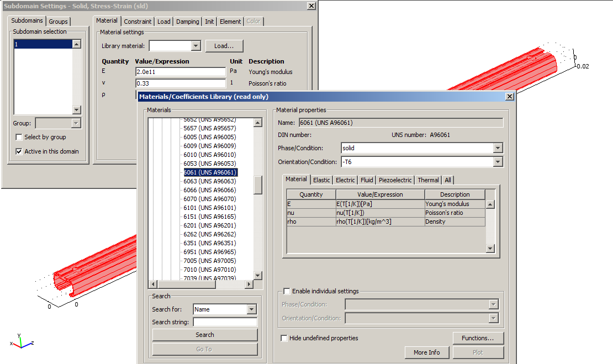The width and height of the screenshot is (613, 364).
Task: Close the Subdomain Settings dialog
Action: tap(311, 6)
